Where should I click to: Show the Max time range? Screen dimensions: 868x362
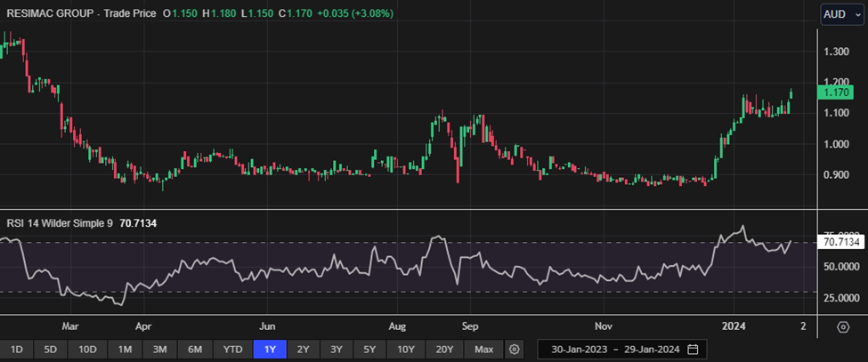[x=483, y=348]
